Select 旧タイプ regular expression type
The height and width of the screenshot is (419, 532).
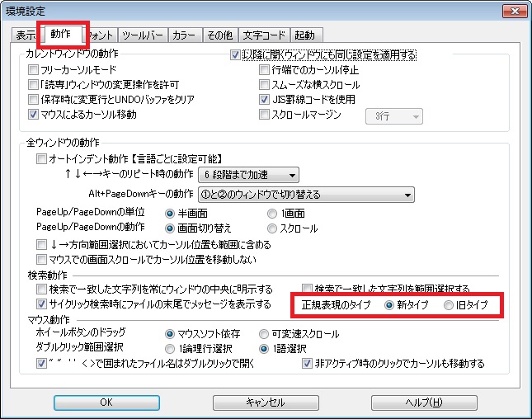(x=448, y=305)
